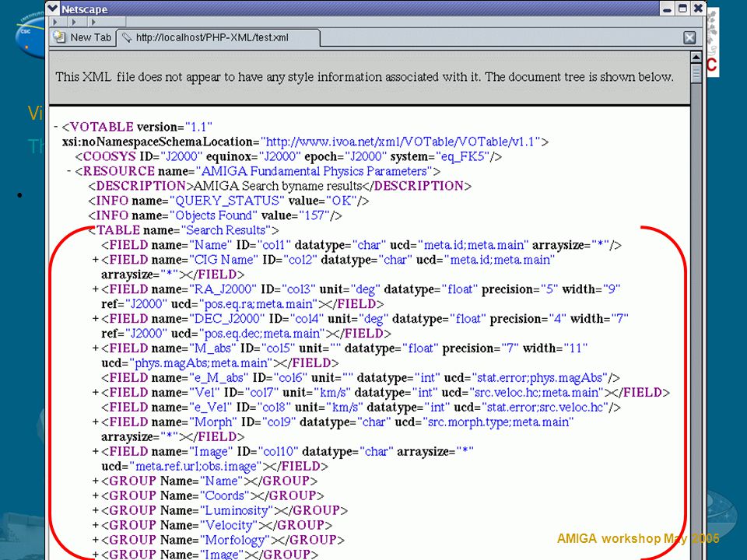Click the link icon on the test.xml tab

pos(126,37)
